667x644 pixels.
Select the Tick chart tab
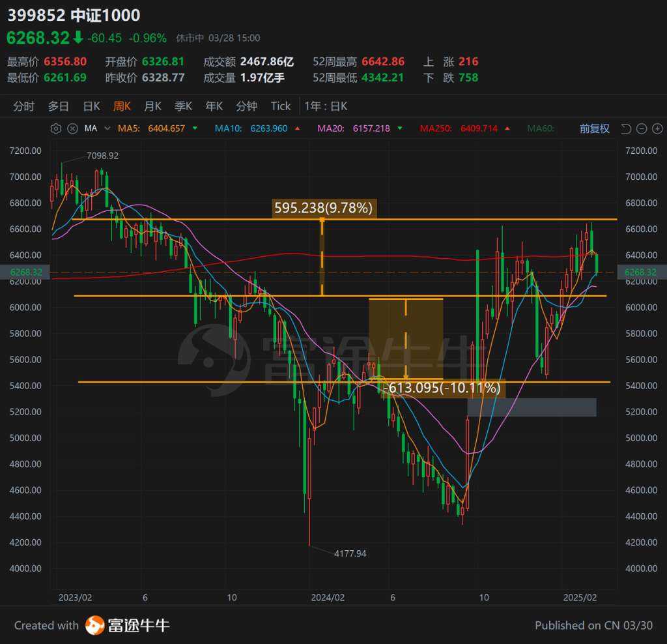coord(281,106)
